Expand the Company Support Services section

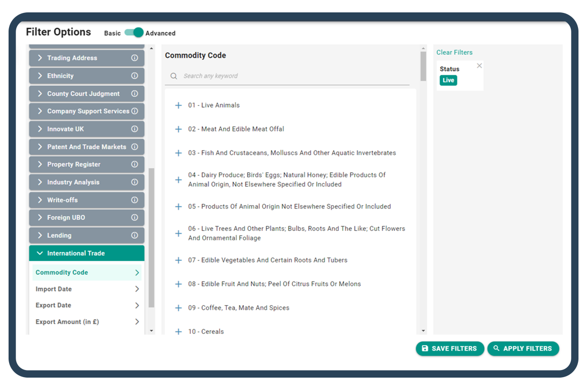click(87, 111)
